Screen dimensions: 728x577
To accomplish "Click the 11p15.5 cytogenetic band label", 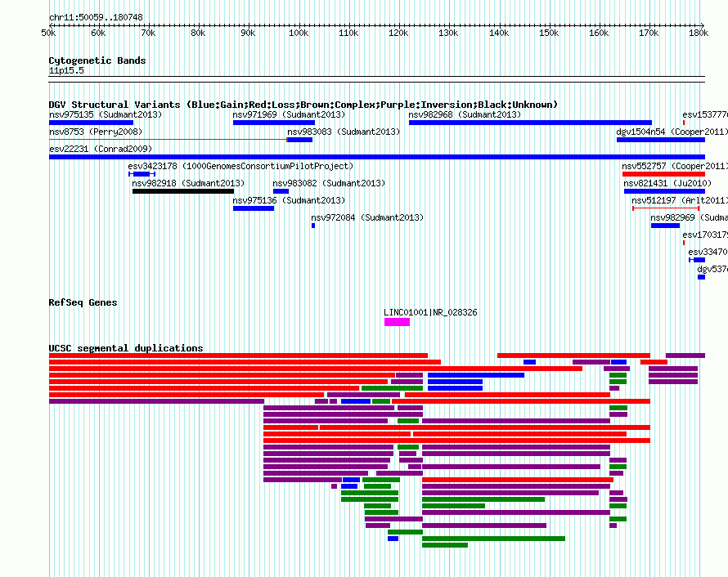I will 66,70.
